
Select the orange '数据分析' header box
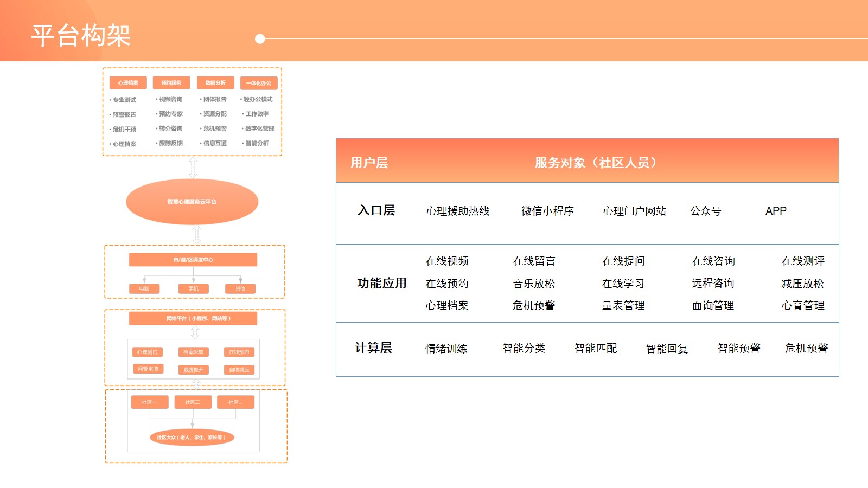click(x=215, y=83)
